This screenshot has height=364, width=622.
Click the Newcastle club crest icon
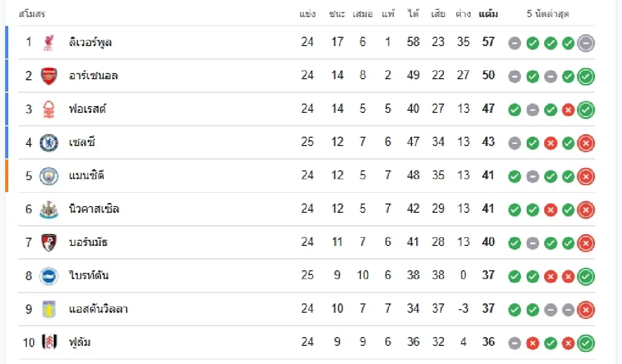tap(48, 209)
